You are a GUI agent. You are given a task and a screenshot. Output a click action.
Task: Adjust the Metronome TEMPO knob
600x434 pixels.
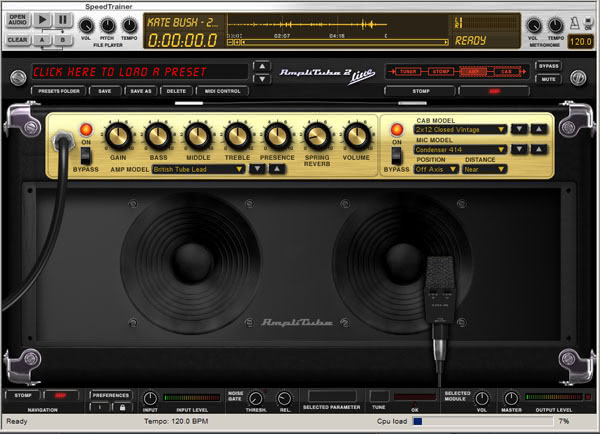tap(555, 26)
